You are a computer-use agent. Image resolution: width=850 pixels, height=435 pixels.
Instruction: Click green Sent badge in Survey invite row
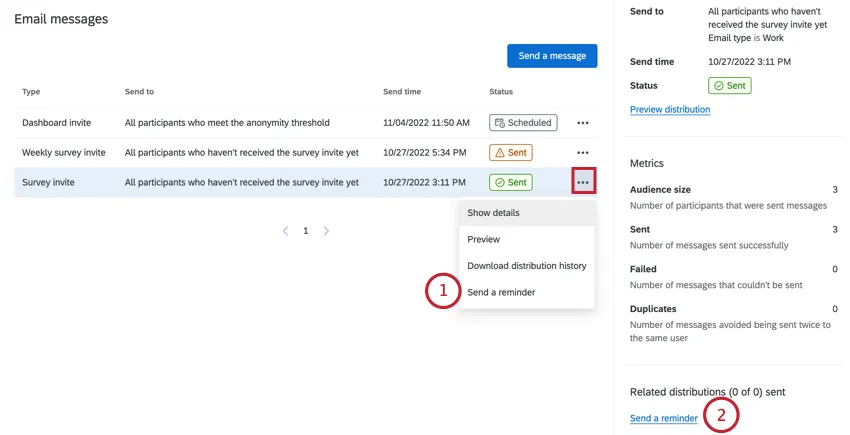tap(510, 183)
